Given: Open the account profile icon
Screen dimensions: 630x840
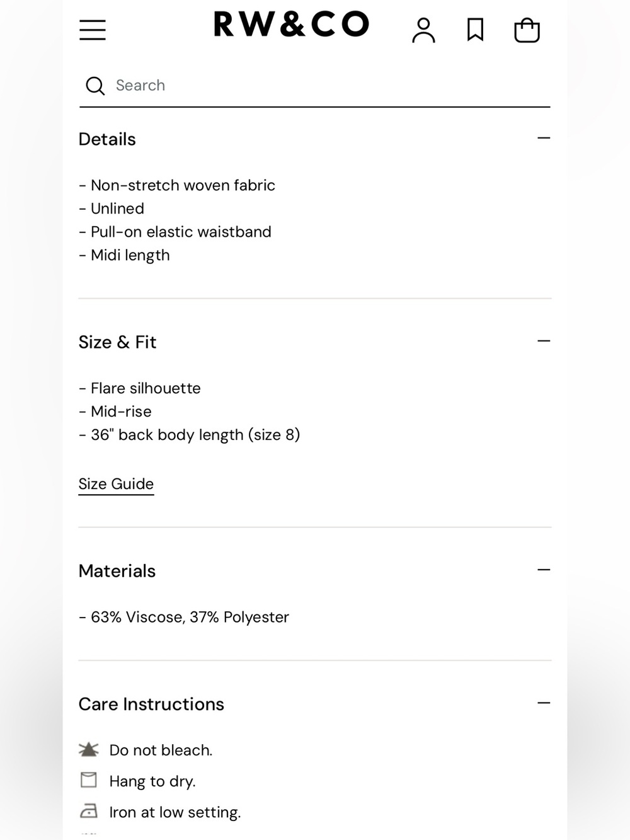Looking at the screenshot, I should (x=423, y=30).
